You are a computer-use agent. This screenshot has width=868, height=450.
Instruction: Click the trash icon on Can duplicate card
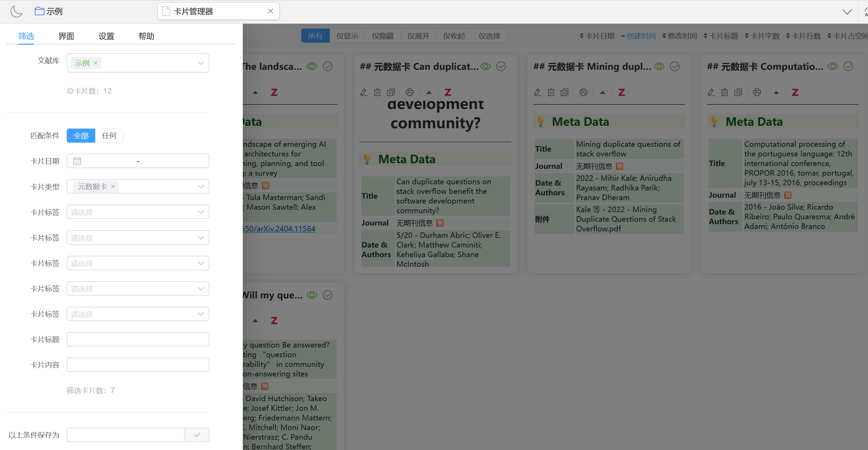377,92
